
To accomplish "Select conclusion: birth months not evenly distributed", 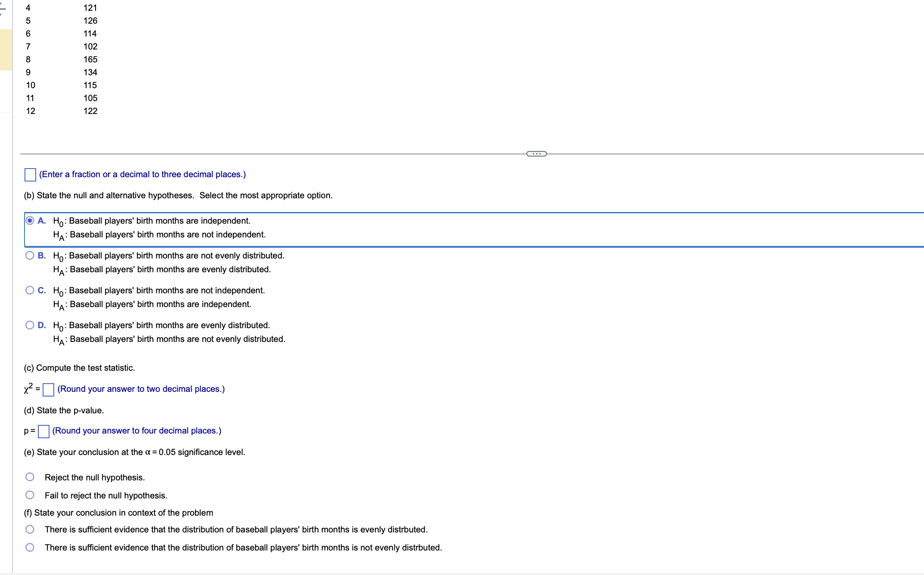I will (30, 547).
